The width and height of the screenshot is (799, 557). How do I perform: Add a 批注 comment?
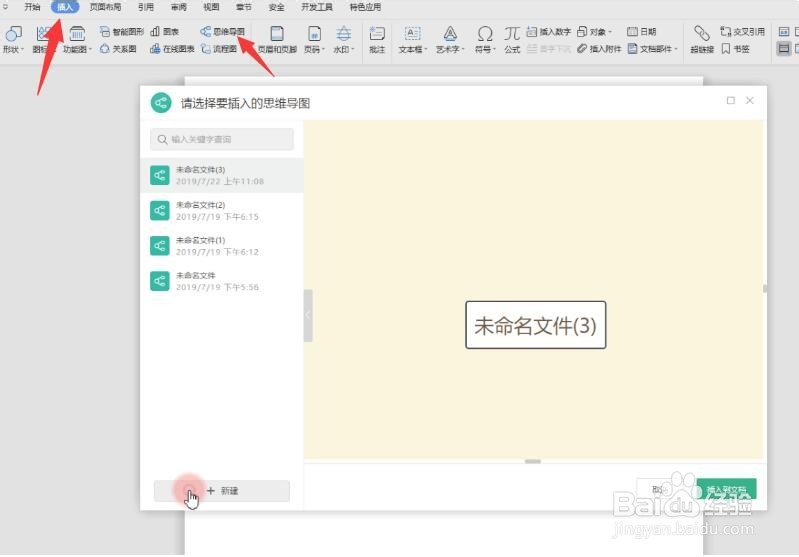click(x=377, y=40)
